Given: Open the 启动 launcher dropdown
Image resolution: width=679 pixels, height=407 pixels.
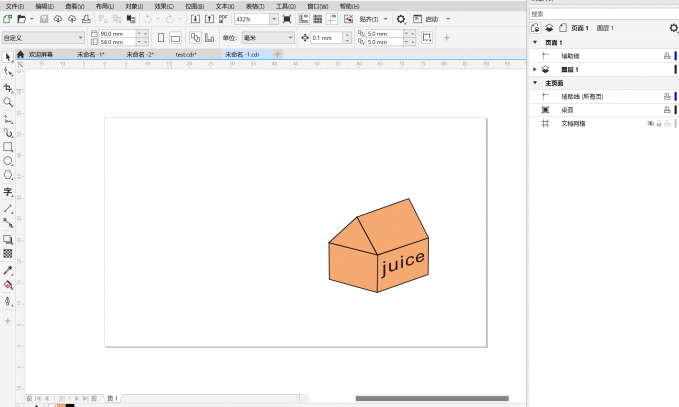Looking at the screenshot, I should [x=448, y=19].
